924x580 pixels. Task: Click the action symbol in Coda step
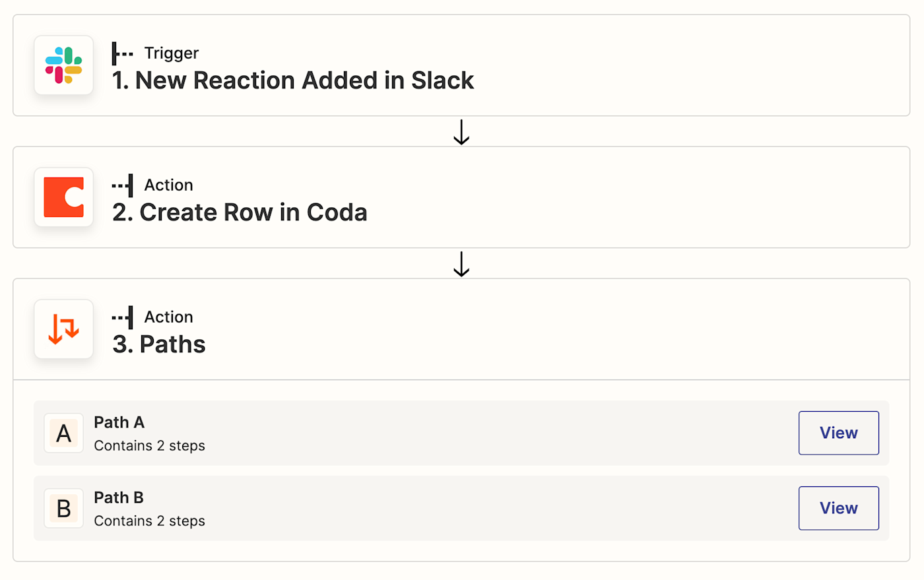coord(123,185)
